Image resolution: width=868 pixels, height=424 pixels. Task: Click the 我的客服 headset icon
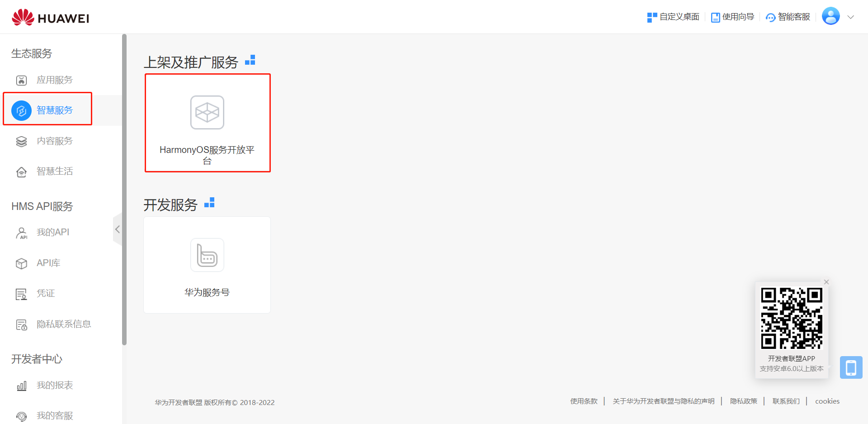(x=21, y=416)
